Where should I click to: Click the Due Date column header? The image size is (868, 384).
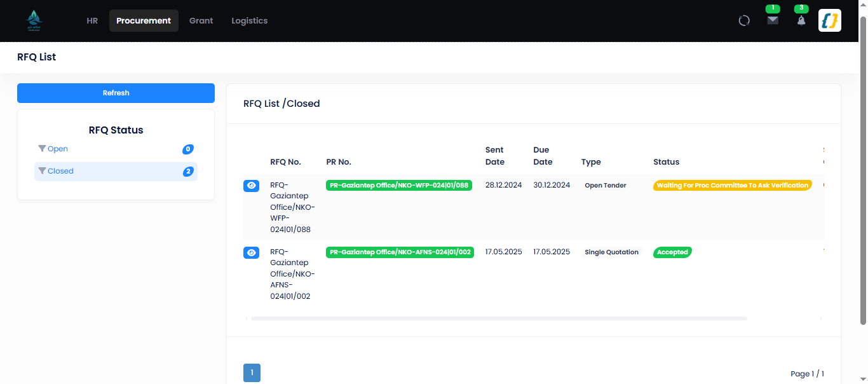tap(543, 156)
